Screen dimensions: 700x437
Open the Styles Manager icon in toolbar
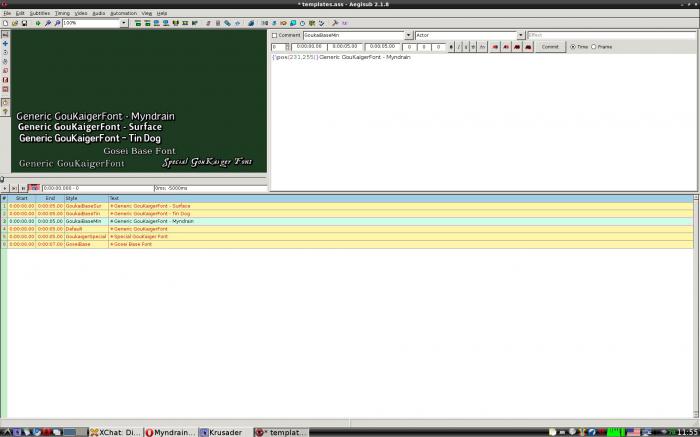[208, 23]
